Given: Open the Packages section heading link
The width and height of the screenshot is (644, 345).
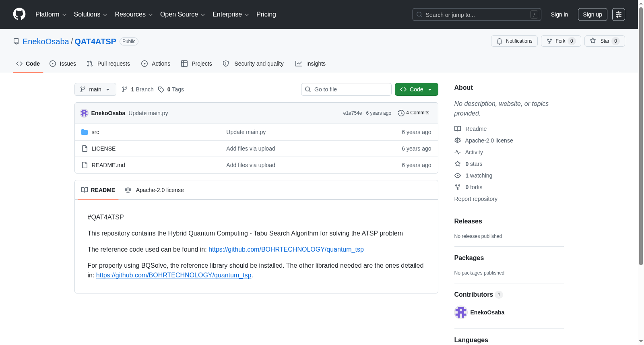Looking at the screenshot, I should coord(469,258).
